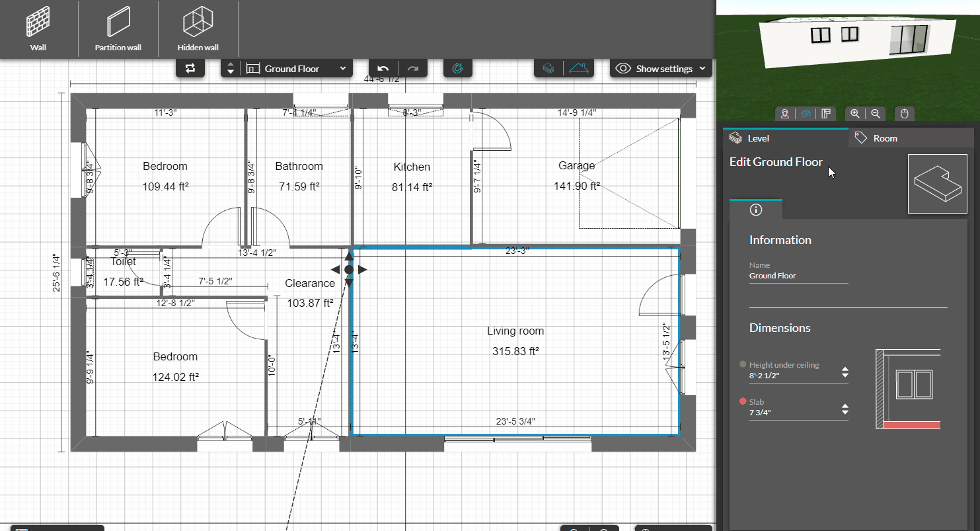Toggle 3D orbit view mode

(x=805, y=113)
